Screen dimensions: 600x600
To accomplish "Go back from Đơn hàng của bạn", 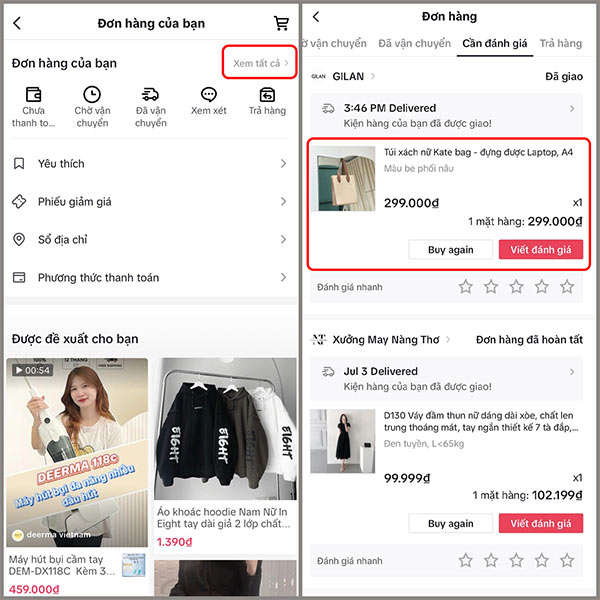I will pyautogui.click(x=17, y=23).
